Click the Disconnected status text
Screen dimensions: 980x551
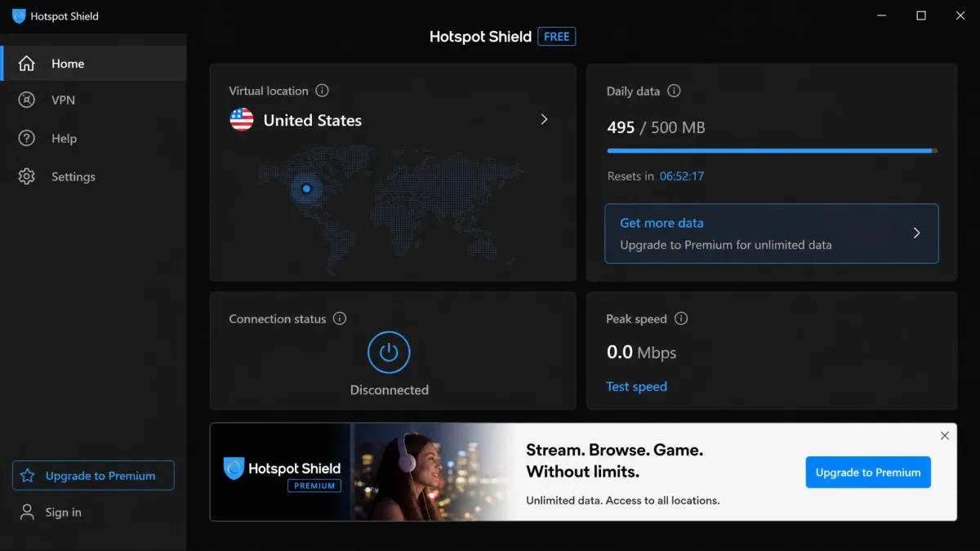point(389,390)
